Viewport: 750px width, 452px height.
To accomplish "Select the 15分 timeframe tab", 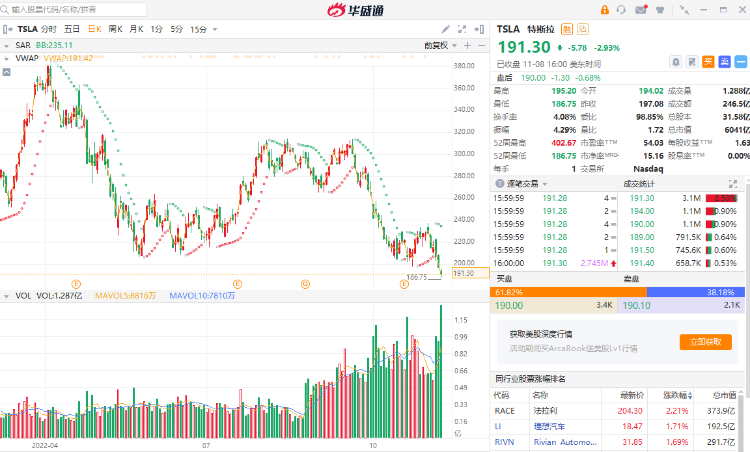I will pyautogui.click(x=198, y=30).
